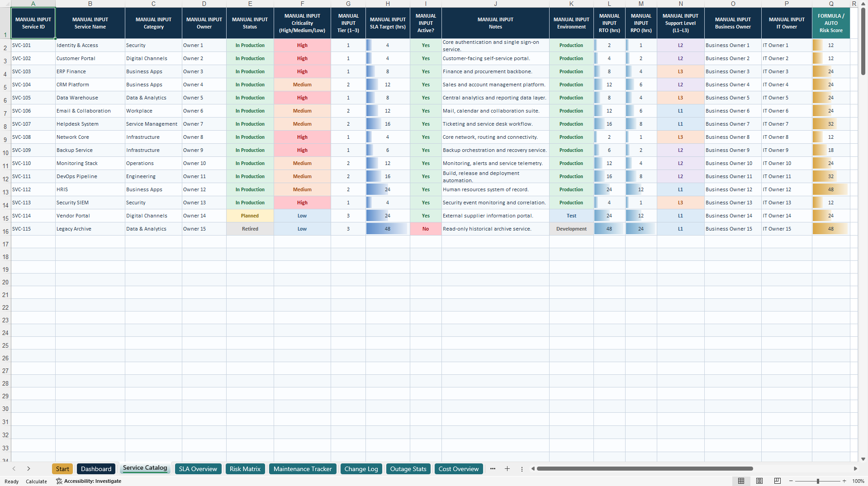Select column F header

(x=302, y=4)
